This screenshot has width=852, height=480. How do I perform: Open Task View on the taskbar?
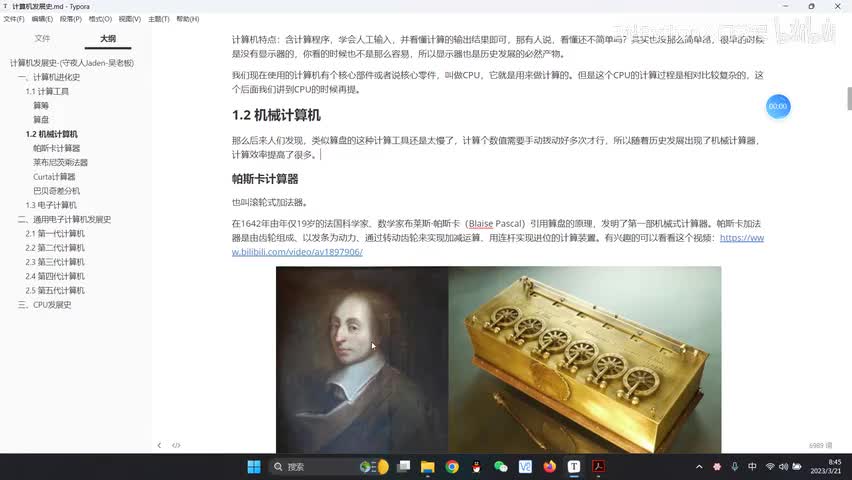click(x=403, y=466)
